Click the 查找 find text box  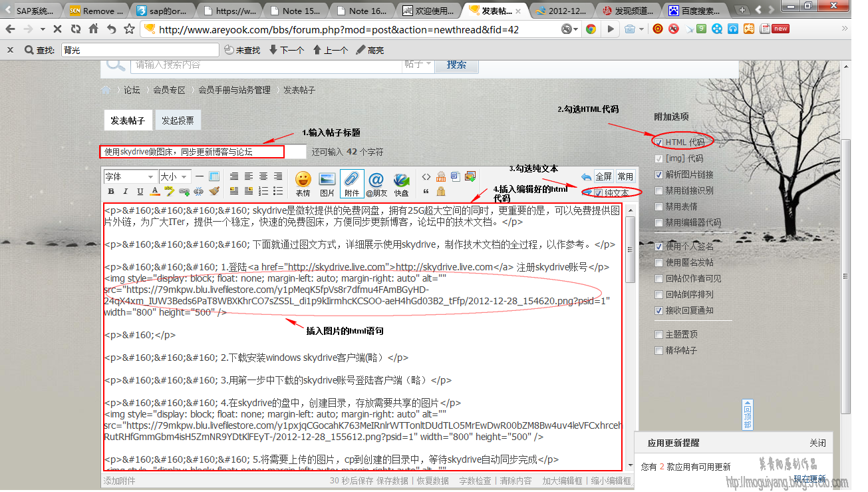(x=140, y=50)
